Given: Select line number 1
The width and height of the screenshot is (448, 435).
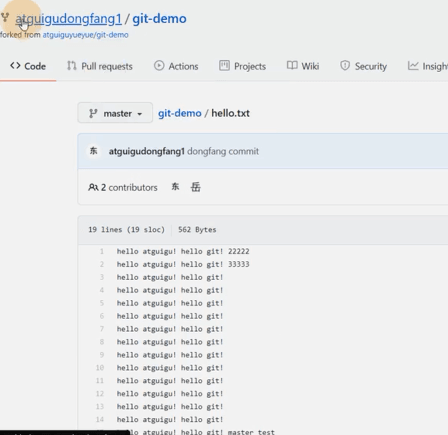Looking at the screenshot, I should [x=102, y=251].
